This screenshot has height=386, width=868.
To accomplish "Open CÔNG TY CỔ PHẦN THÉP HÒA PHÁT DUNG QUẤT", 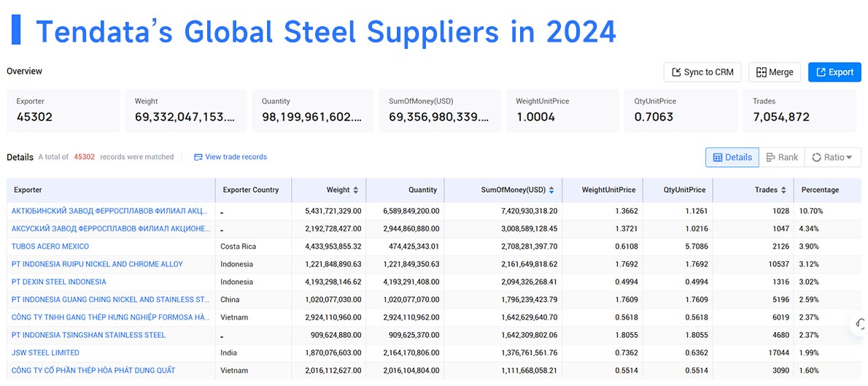I will click(93, 371).
